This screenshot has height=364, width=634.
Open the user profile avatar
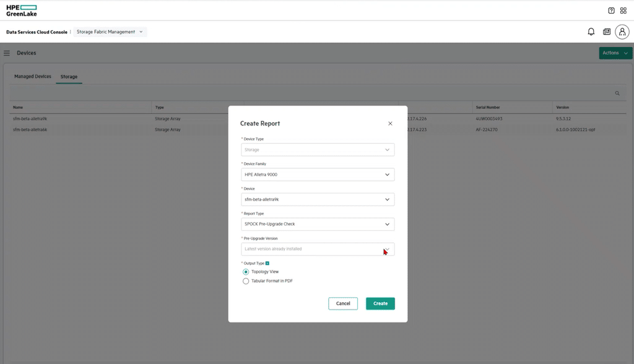622,32
